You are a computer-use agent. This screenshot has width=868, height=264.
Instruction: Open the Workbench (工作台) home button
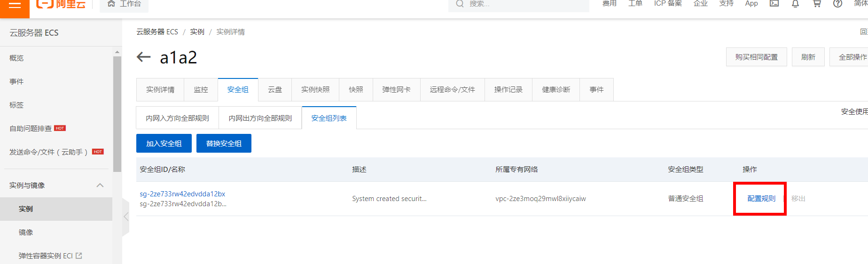pos(124,4)
